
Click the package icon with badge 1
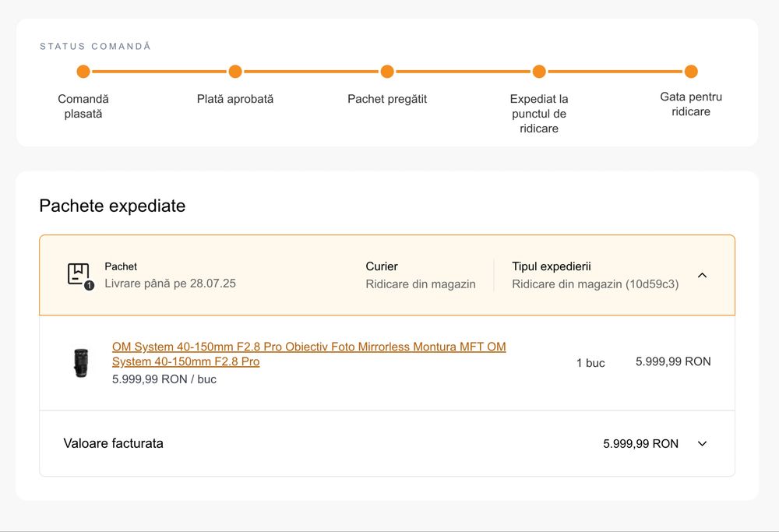pyautogui.click(x=79, y=275)
